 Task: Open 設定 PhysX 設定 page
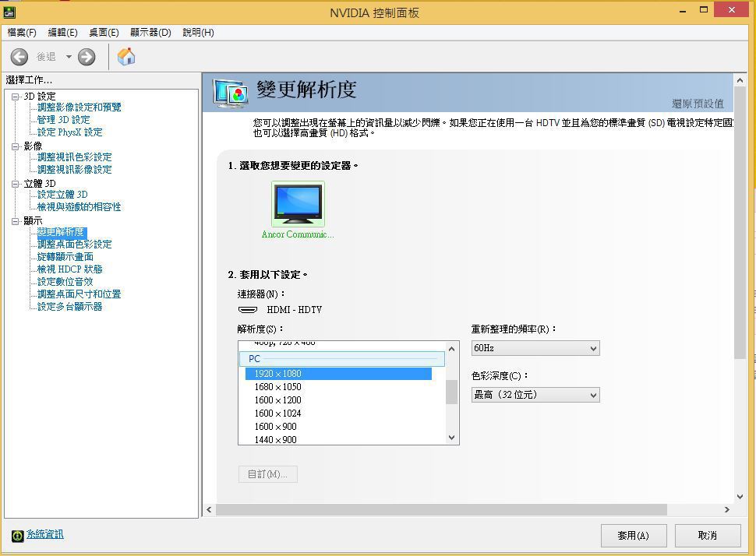tap(70, 132)
